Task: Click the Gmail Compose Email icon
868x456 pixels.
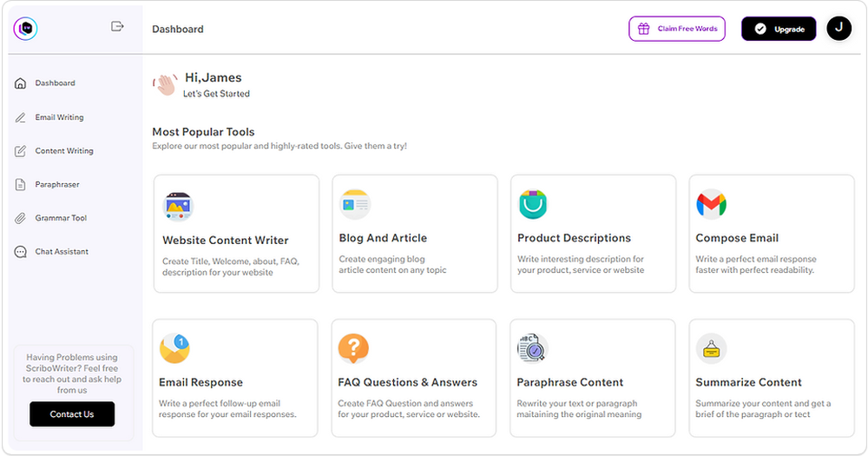Action: point(711,205)
